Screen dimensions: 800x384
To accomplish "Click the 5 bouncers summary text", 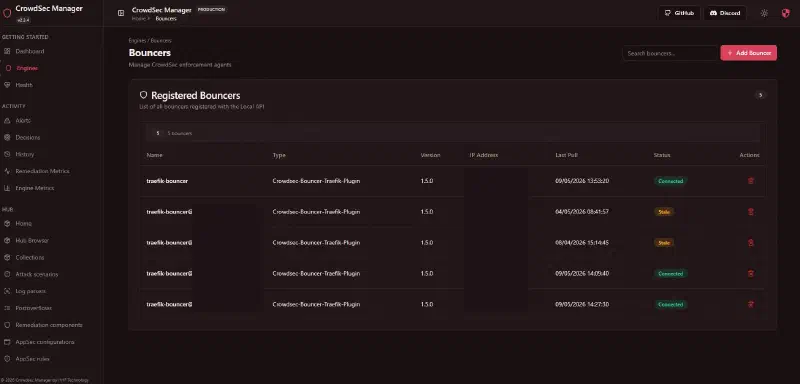I will [179, 133].
